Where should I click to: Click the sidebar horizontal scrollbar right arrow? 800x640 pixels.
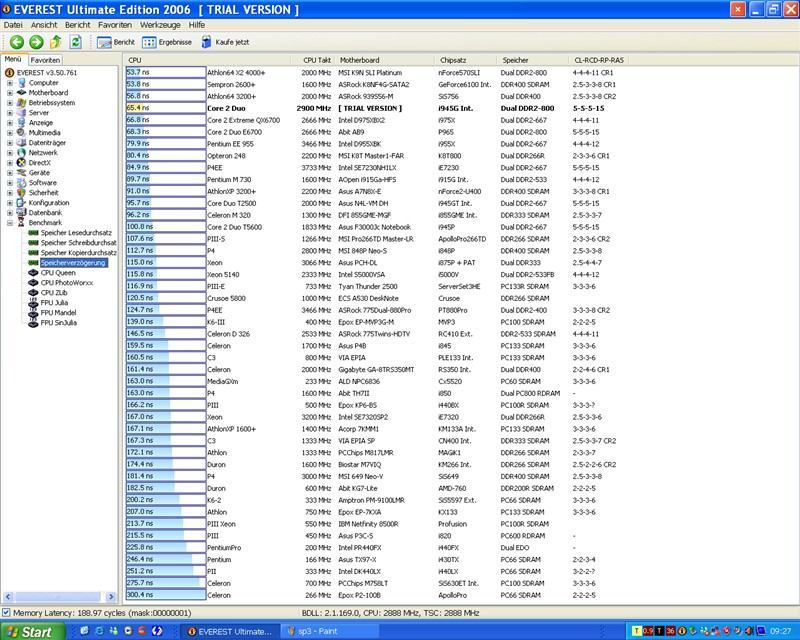click(111, 597)
